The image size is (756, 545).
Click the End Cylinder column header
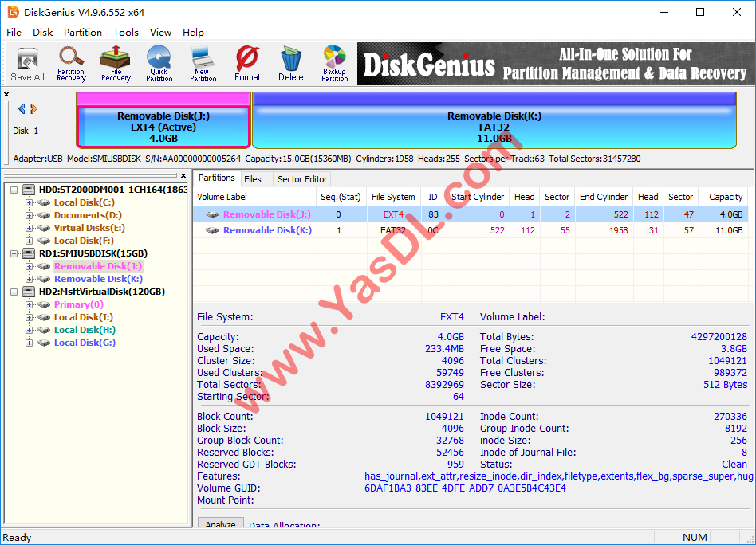[x=604, y=197]
